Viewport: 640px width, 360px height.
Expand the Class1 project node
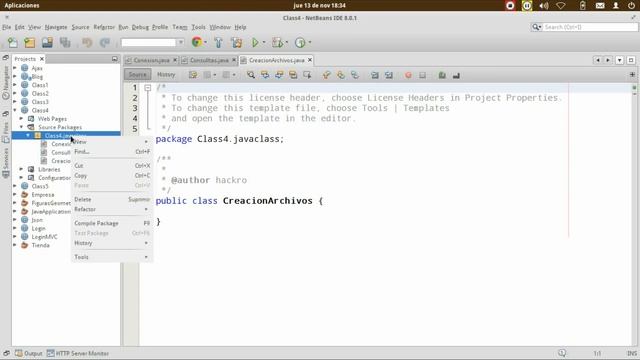tap(15, 85)
